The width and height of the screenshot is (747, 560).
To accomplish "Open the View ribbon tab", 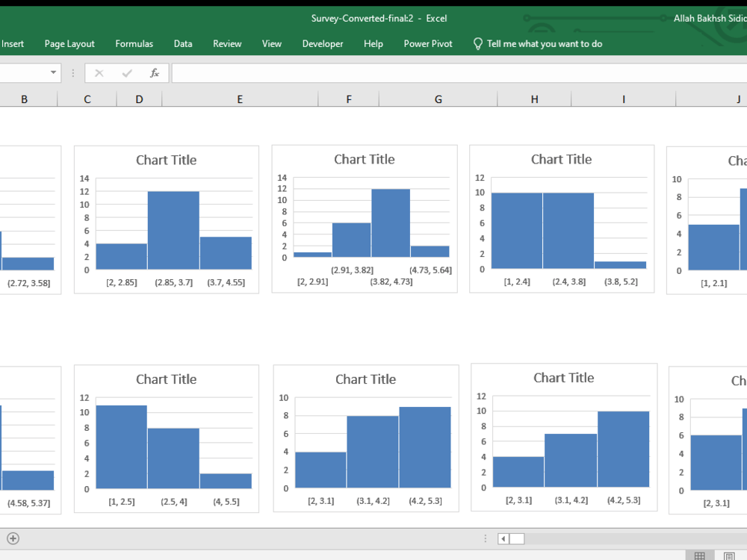I will point(271,43).
